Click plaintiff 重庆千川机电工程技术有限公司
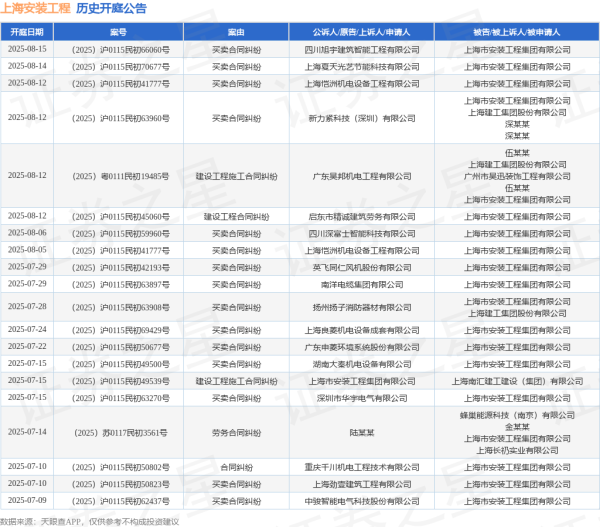This screenshot has height=527, width=600. (362, 467)
